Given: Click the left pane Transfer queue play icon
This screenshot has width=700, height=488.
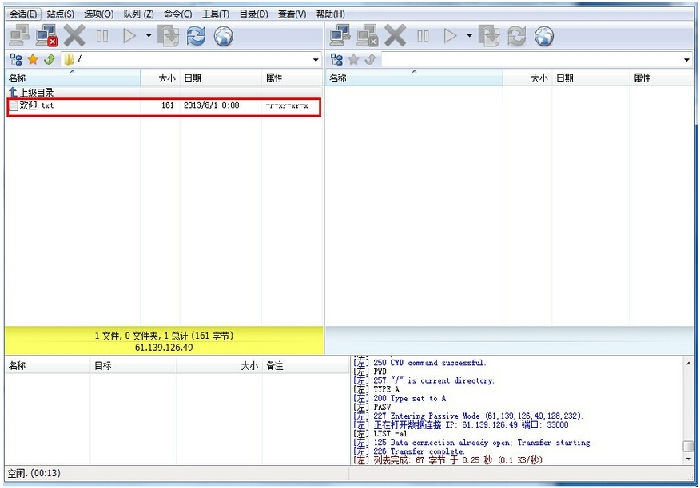Looking at the screenshot, I should point(129,36).
